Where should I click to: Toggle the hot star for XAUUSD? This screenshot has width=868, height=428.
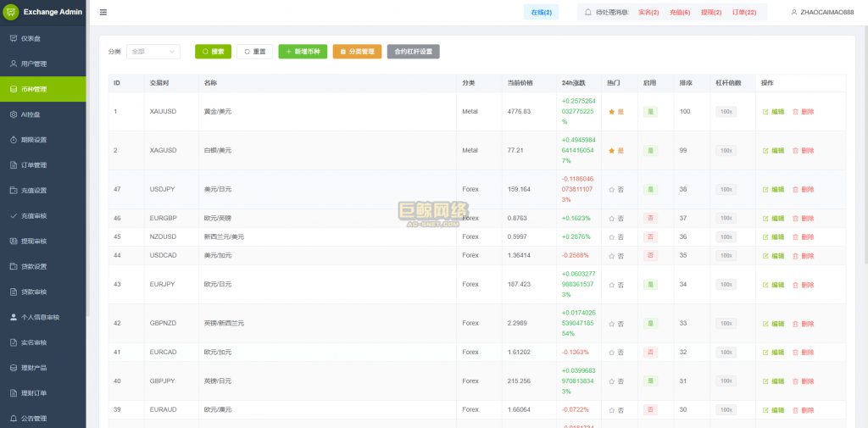click(612, 112)
